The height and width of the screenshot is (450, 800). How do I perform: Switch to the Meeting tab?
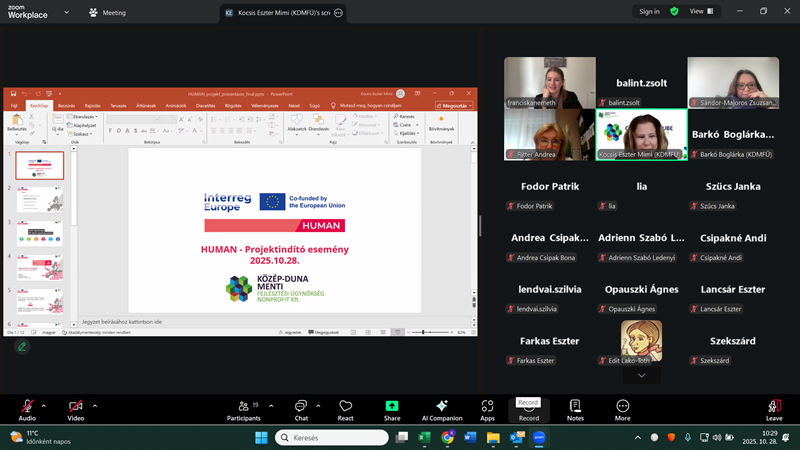[x=107, y=12]
